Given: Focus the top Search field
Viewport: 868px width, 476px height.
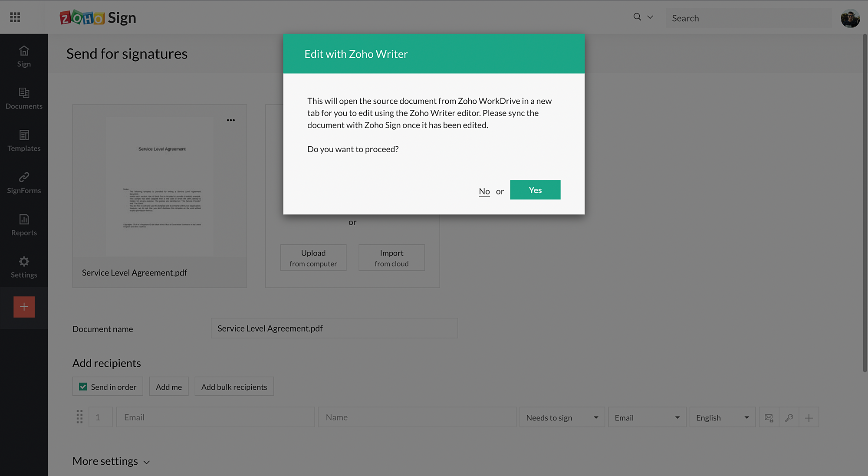Looking at the screenshot, I should pos(749,18).
